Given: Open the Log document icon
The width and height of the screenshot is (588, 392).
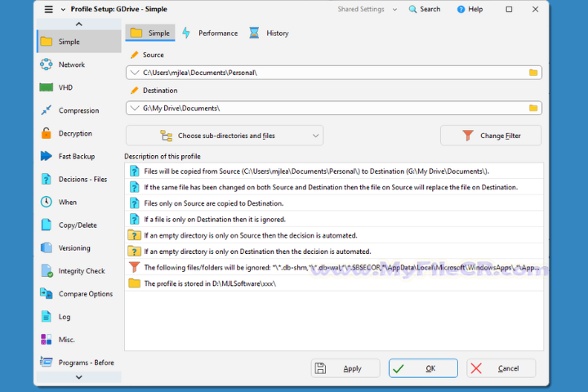Looking at the screenshot, I should [x=46, y=317].
